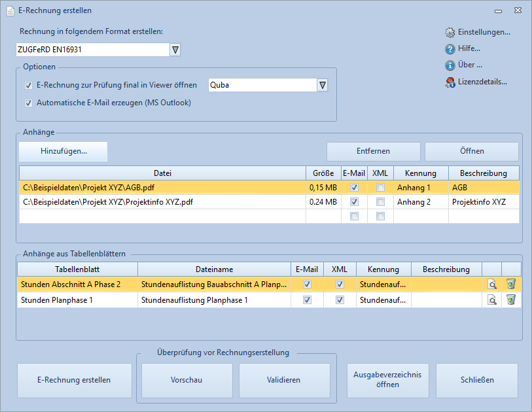The height and width of the screenshot is (412, 532).
Task: Check E-Mail box in the empty attachment row
Action: pyautogui.click(x=354, y=216)
